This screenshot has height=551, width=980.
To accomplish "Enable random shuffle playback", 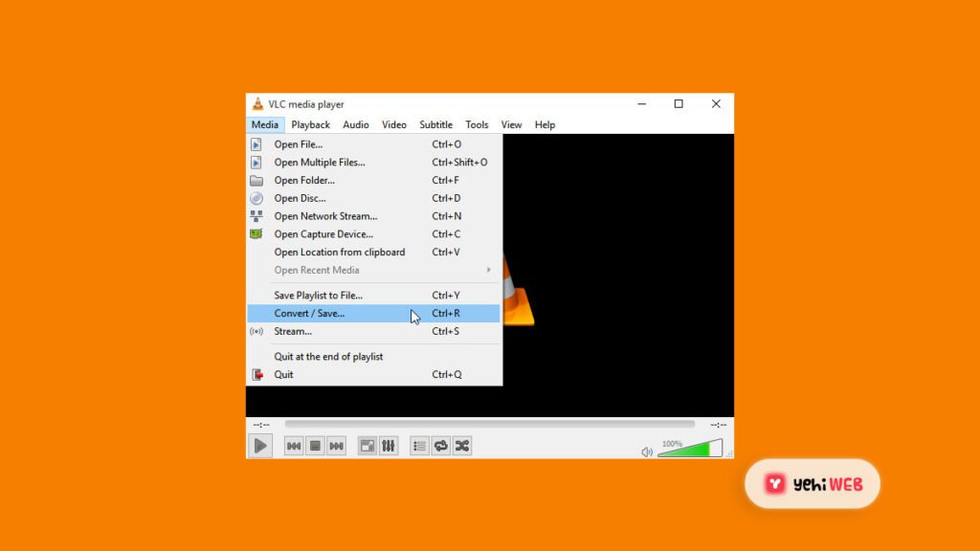I will click(461, 446).
